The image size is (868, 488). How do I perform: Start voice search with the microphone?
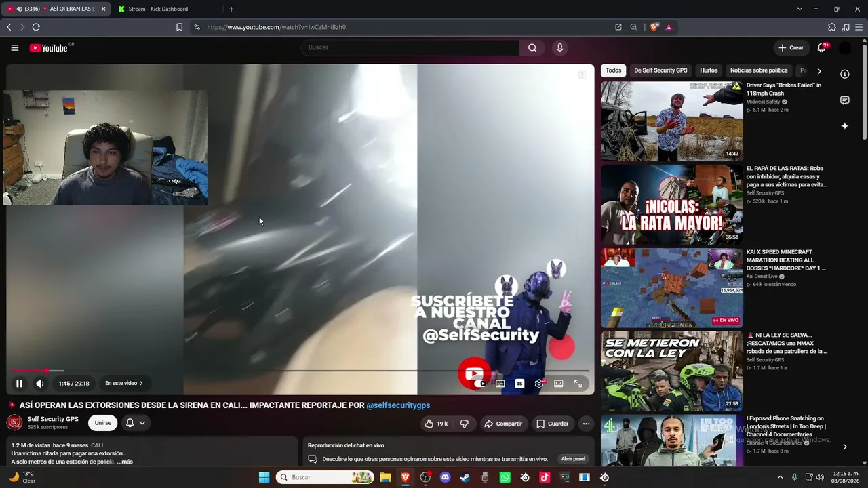[559, 47]
